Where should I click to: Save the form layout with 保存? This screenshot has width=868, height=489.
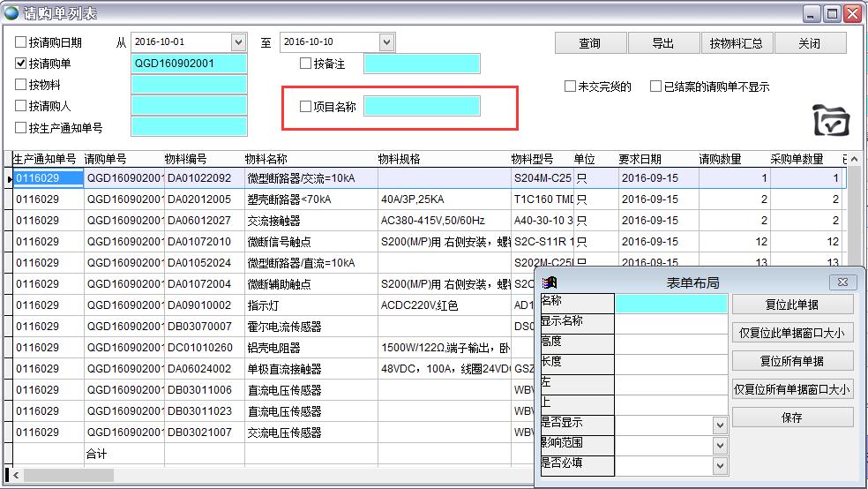coord(792,418)
